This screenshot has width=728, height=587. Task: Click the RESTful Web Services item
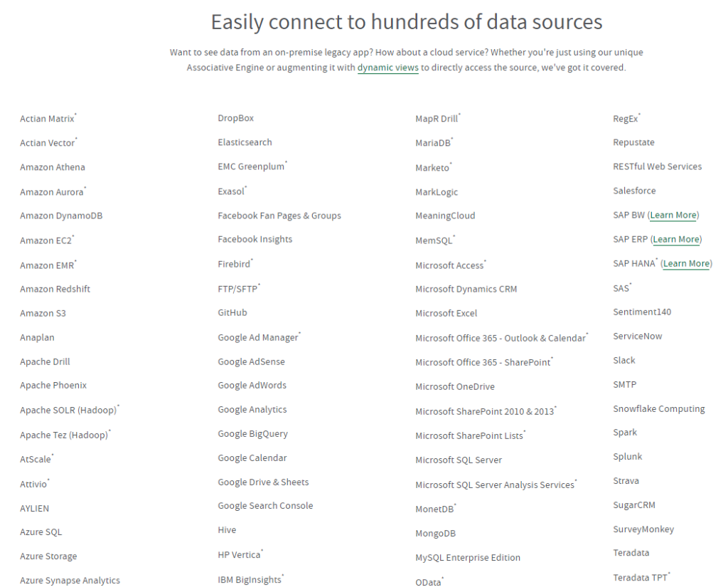click(x=657, y=167)
